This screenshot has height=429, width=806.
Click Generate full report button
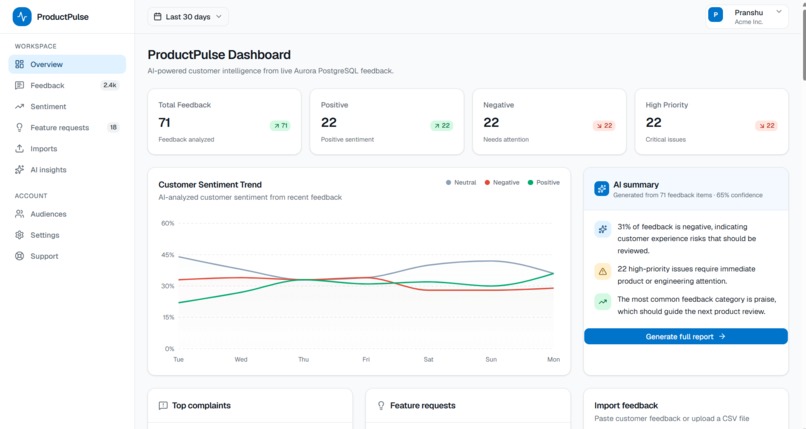[686, 337]
